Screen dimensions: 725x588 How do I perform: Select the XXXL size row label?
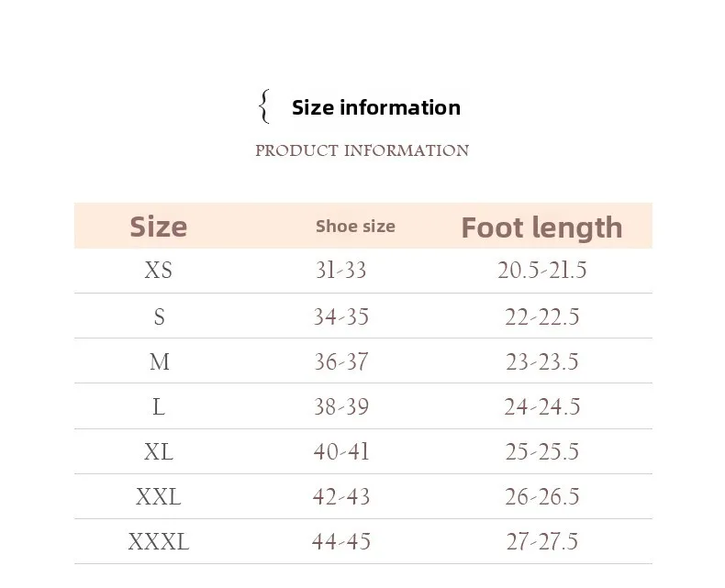(x=159, y=542)
